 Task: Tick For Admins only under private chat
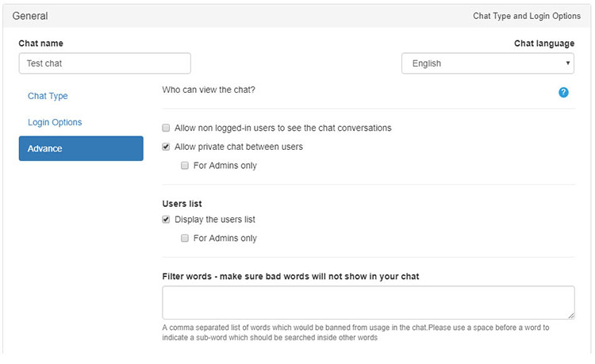pyautogui.click(x=185, y=166)
